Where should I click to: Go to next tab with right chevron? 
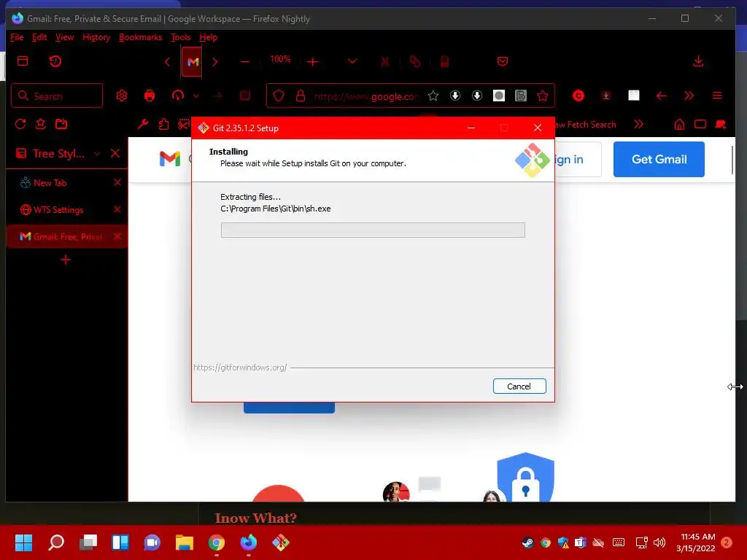click(215, 62)
